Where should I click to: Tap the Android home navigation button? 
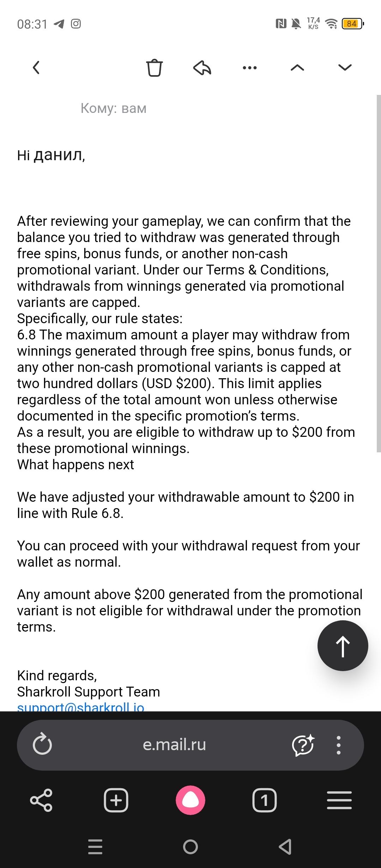pyautogui.click(x=190, y=846)
